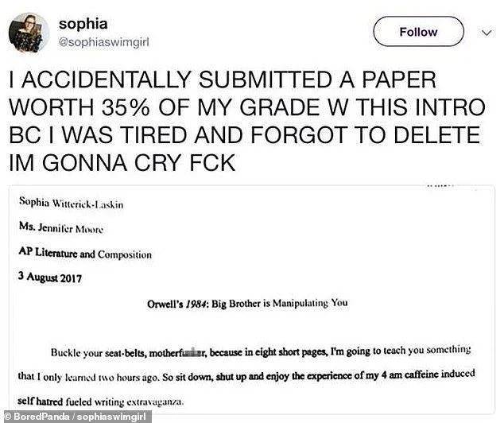504x423 pixels.
Task: Click the BoredPanda text in the watermark
Action: pyautogui.click(x=40, y=415)
